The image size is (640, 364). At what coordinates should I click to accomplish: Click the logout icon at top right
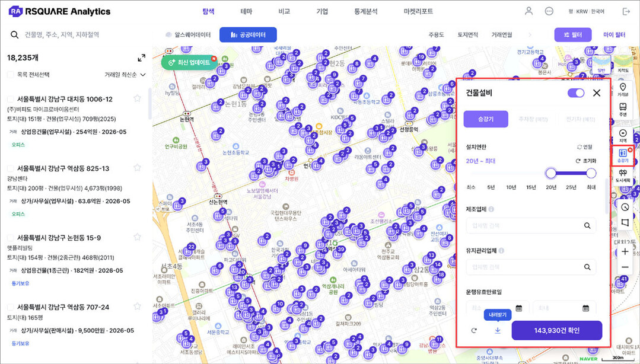pyautogui.click(x=626, y=11)
